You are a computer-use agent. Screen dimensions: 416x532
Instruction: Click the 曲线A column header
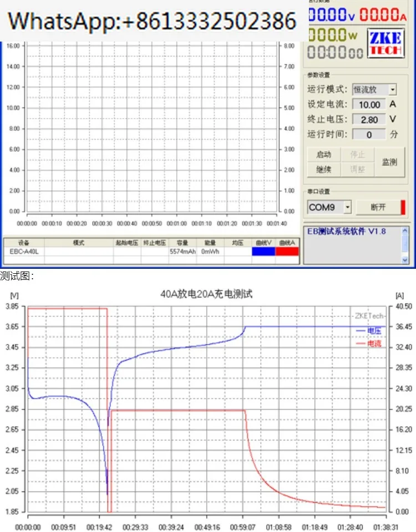pos(287,243)
